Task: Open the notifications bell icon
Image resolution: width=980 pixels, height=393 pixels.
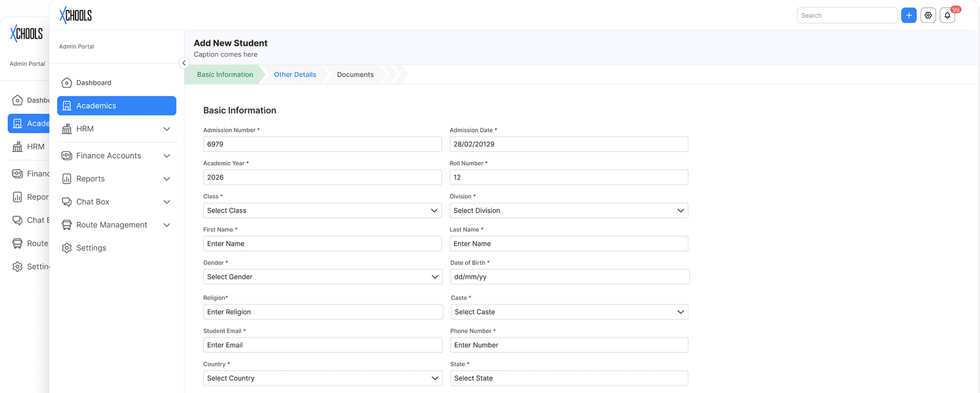Action: click(948, 15)
